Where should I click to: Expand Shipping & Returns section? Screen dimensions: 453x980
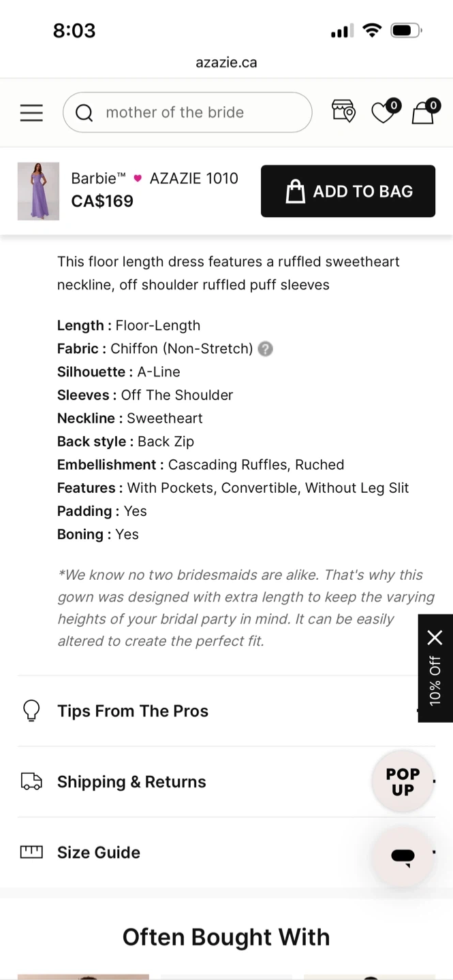pos(131,782)
